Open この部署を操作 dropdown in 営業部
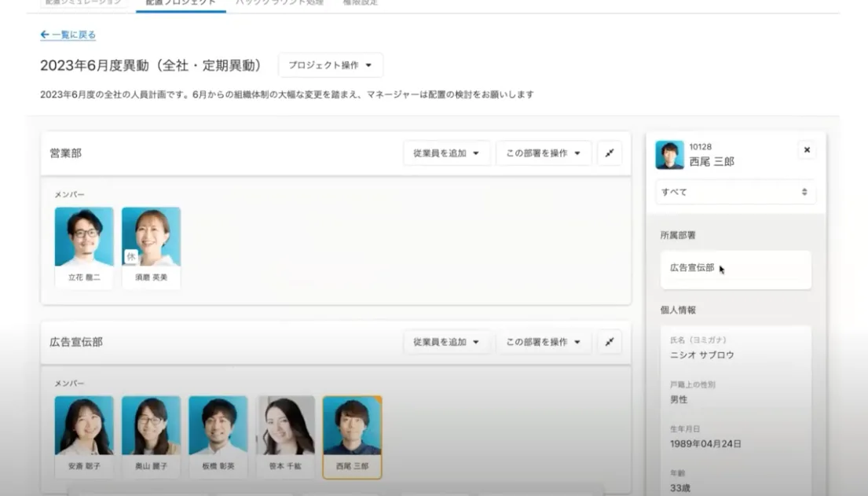This screenshot has width=868, height=496. tap(544, 153)
